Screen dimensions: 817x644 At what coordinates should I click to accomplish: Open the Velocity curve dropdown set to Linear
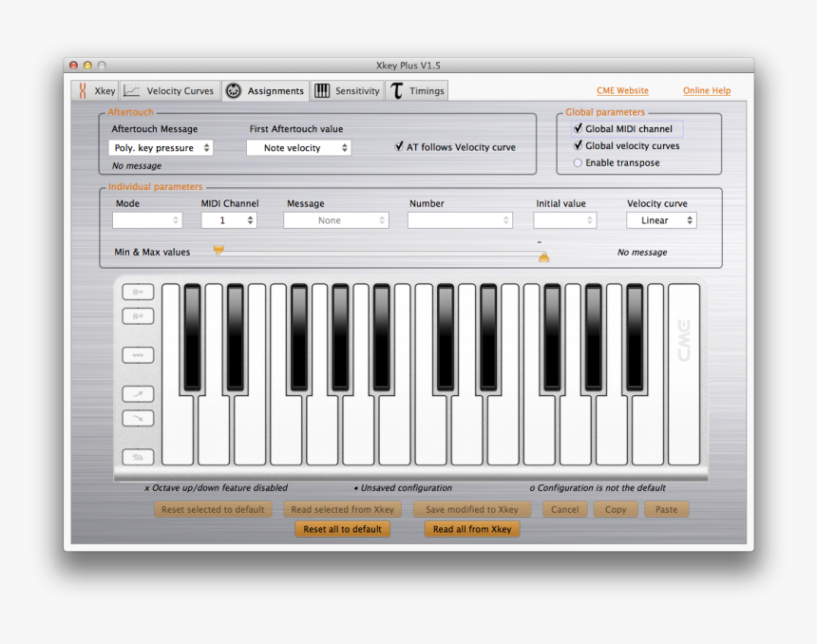point(661,219)
